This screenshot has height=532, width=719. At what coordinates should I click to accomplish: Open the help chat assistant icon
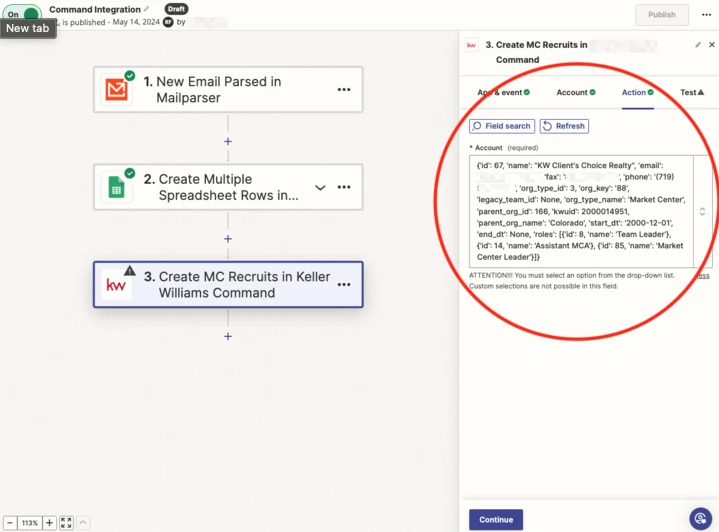point(700,519)
